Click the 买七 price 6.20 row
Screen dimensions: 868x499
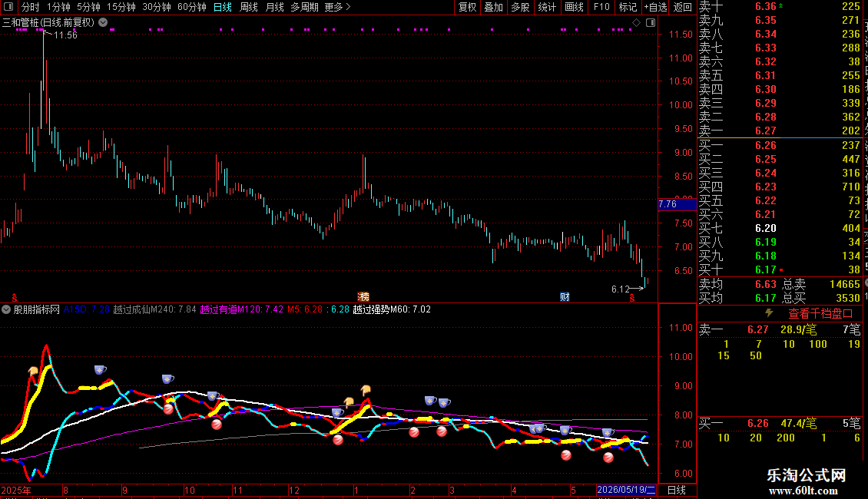coord(780,228)
